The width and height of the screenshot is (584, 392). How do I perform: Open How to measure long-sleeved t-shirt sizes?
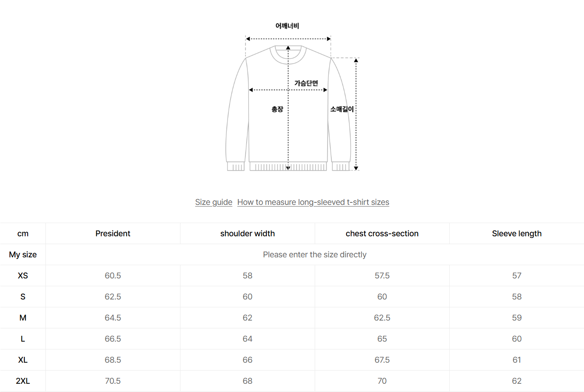click(313, 202)
